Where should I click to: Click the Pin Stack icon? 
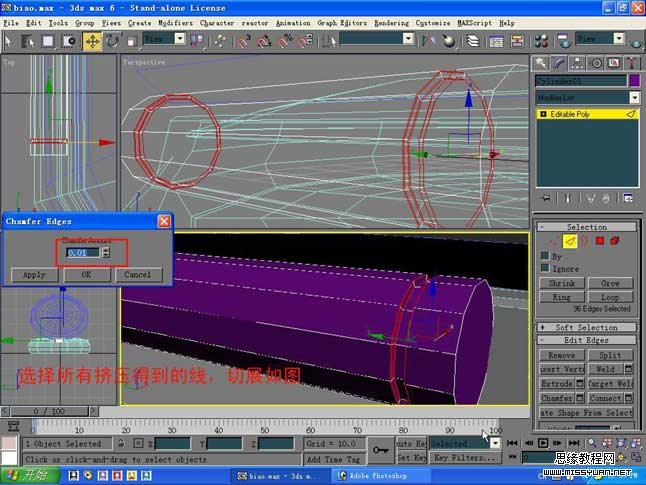[546, 198]
